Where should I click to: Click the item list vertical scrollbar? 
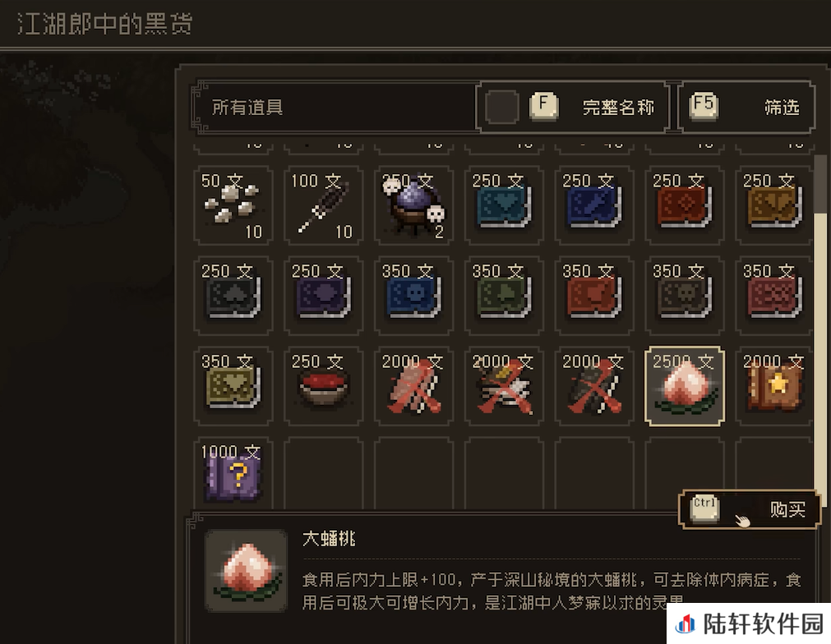819,329
